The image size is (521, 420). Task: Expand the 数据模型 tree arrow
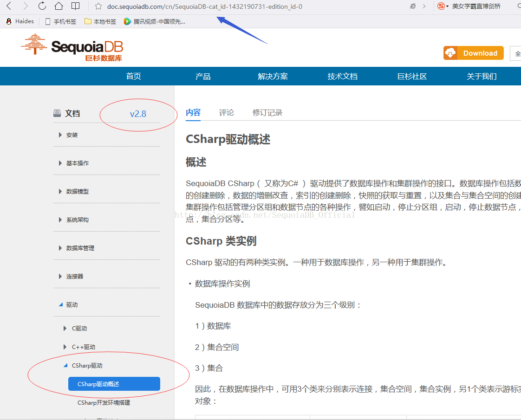coord(60,191)
